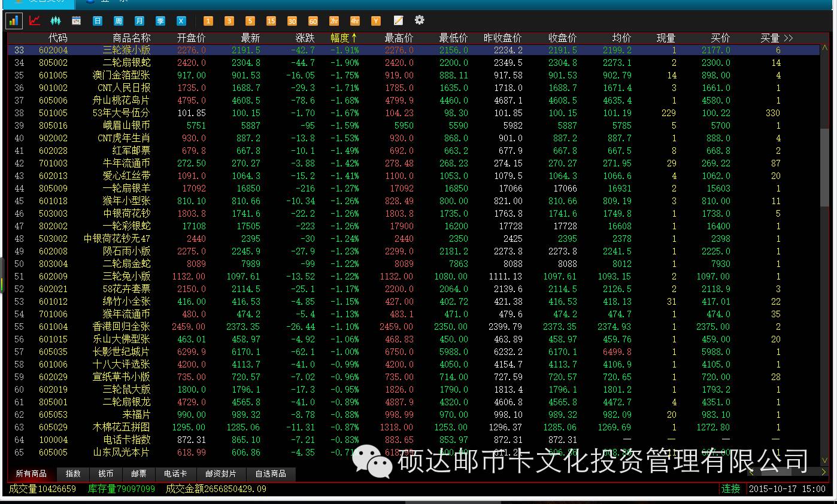The width and height of the screenshot is (837, 504).
Task: Choose the 3-minute interval button
Action: coord(229,21)
